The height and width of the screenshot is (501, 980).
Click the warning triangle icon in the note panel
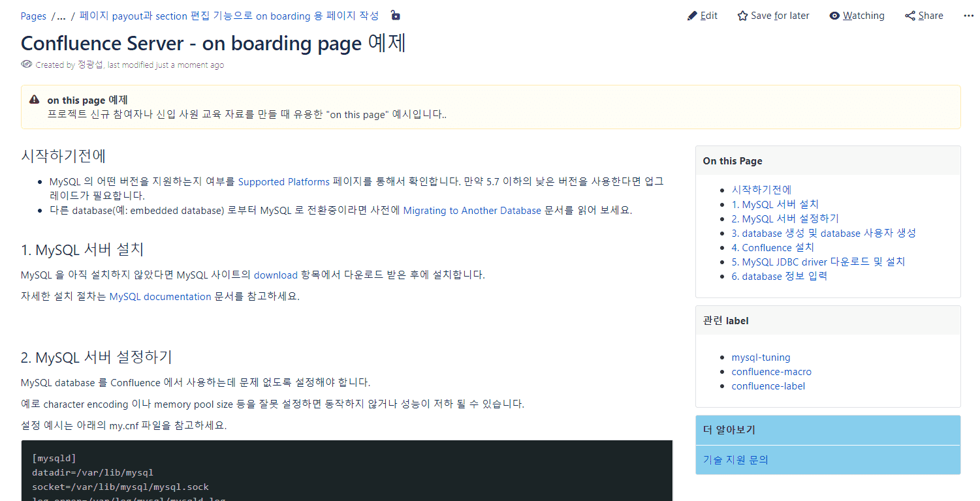tap(34, 99)
